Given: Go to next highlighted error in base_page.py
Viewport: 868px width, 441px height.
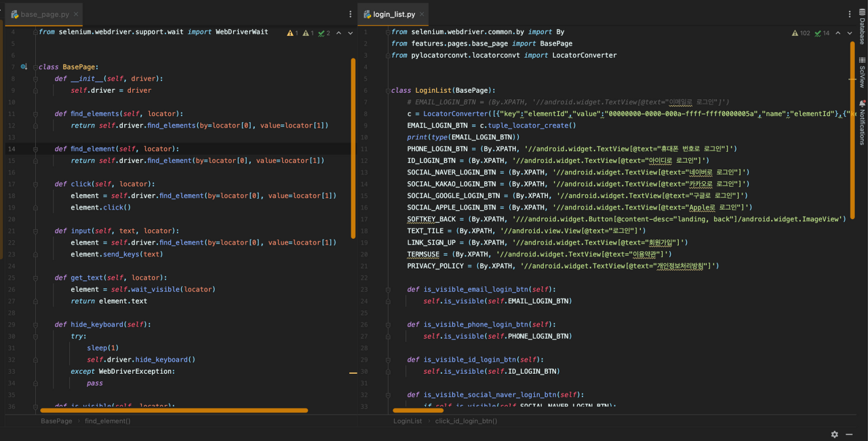Looking at the screenshot, I should [x=350, y=33].
